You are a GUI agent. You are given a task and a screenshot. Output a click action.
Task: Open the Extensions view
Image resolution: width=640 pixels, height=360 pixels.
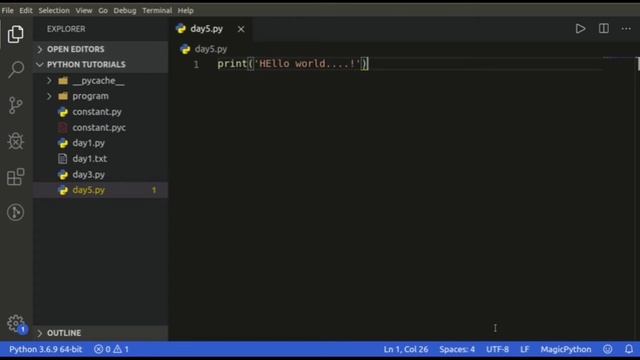point(16,176)
